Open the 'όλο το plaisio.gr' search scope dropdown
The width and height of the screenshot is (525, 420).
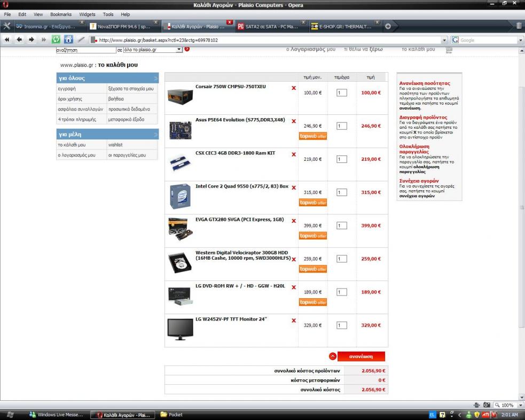pos(179,50)
